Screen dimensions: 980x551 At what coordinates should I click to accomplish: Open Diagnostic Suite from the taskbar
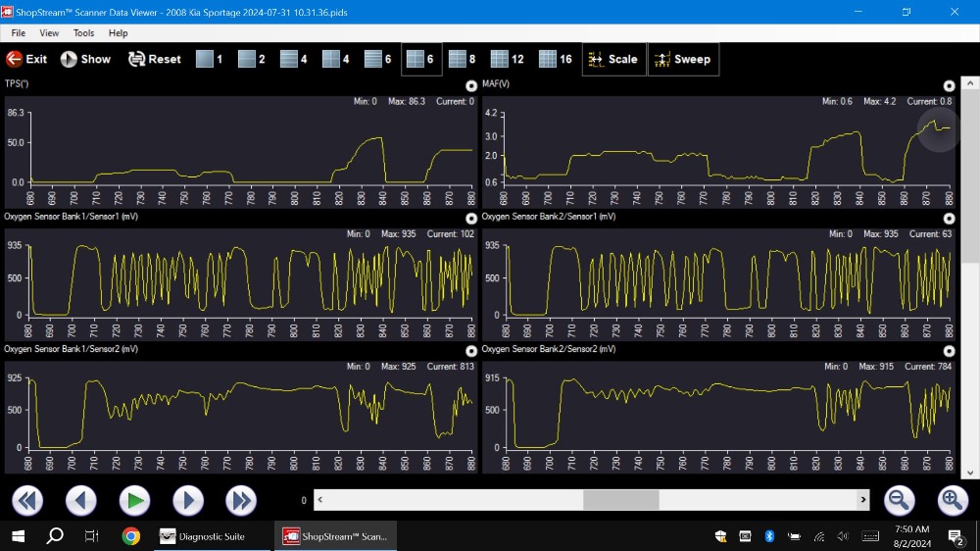tap(202, 536)
